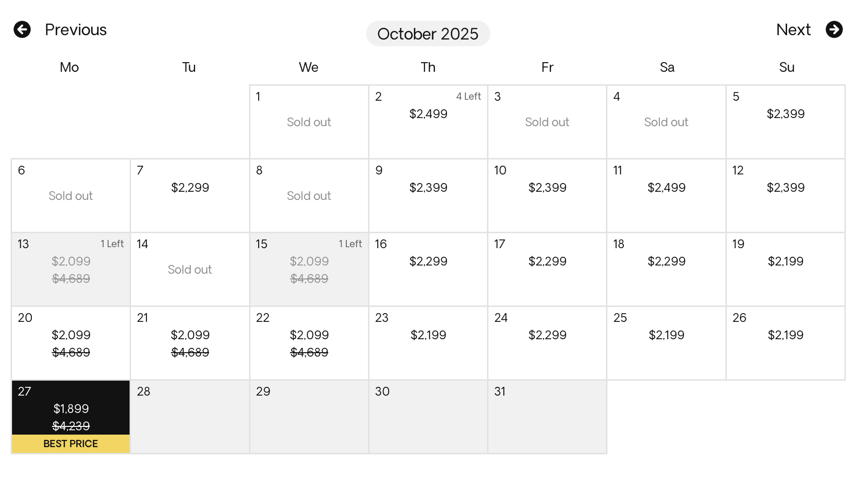Select October 5 priced at $2,399
The image size is (868, 477).
click(785, 121)
